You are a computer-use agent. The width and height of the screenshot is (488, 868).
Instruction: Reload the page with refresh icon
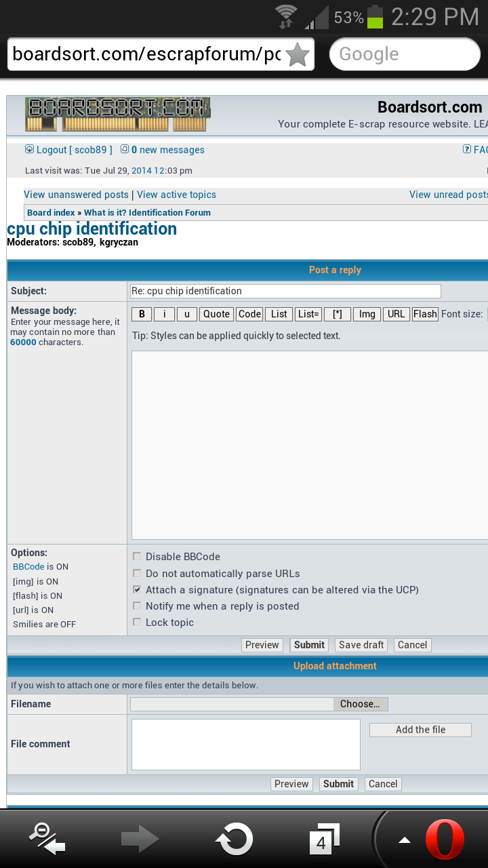pos(233,840)
